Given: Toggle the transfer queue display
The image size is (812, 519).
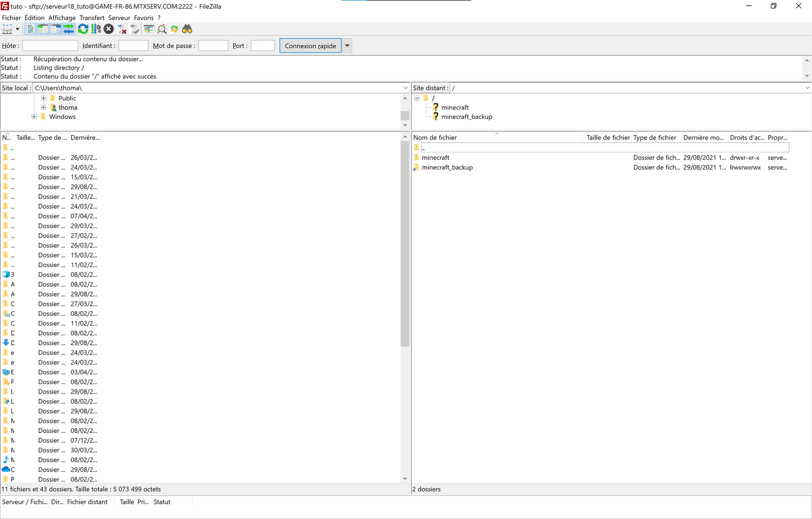Looking at the screenshot, I should (x=69, y=29).
